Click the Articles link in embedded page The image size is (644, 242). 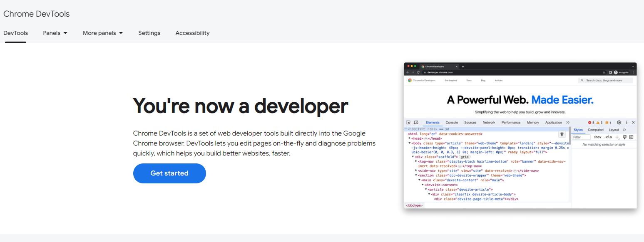499,80
